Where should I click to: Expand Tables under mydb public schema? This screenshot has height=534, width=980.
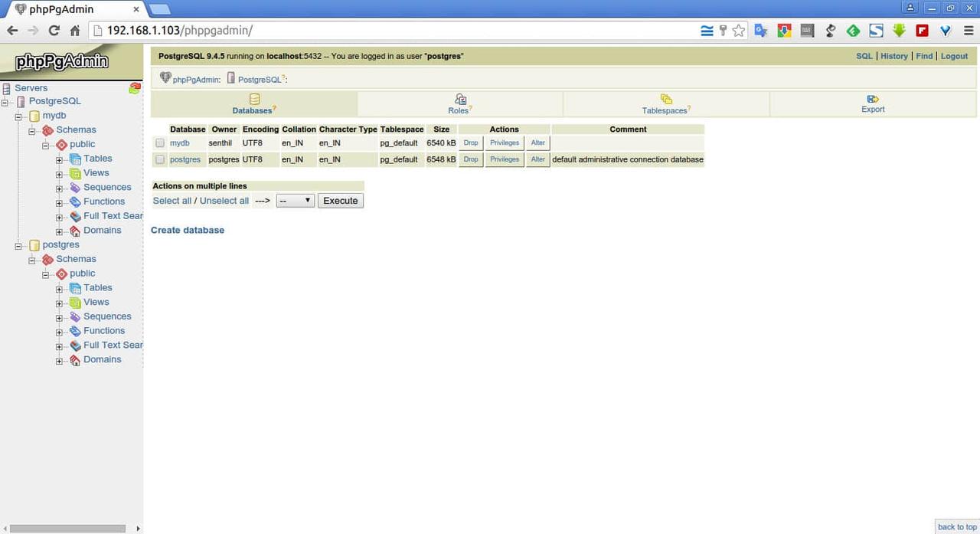pyautogui.click(x=60, y=159)
